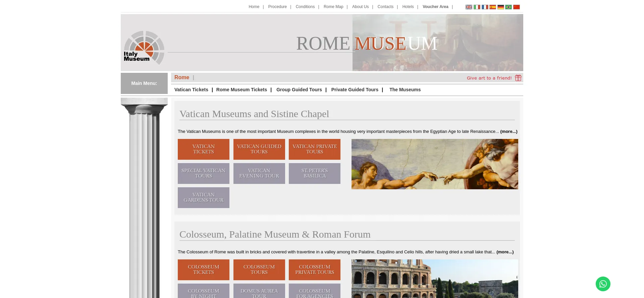The height and width of the screenshot is (298, 644).
Task: Click Domus Aurea Tour button
Action: pyautogui.click(x=259, y=291)
